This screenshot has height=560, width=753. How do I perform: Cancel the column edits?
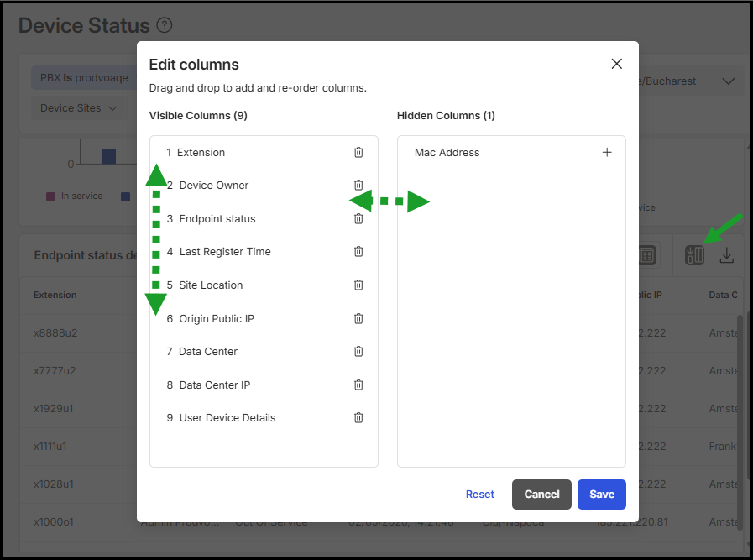click(x=541, y=495)
